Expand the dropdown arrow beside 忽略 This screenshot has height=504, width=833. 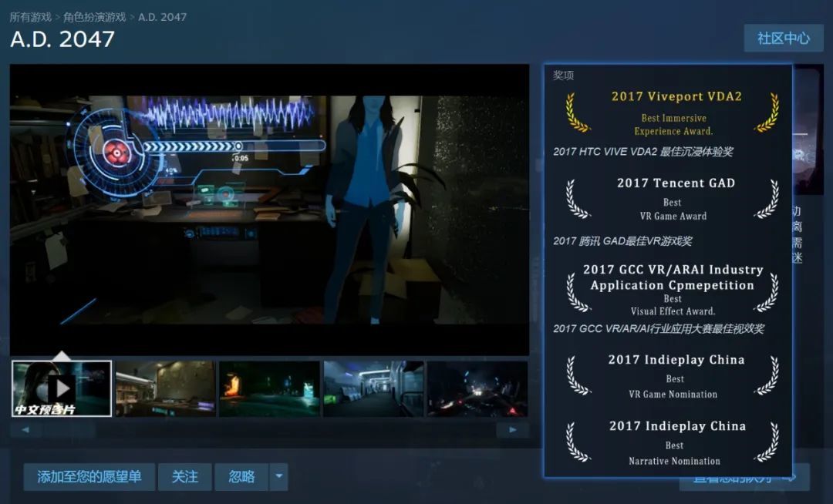(x=279, y=476)
